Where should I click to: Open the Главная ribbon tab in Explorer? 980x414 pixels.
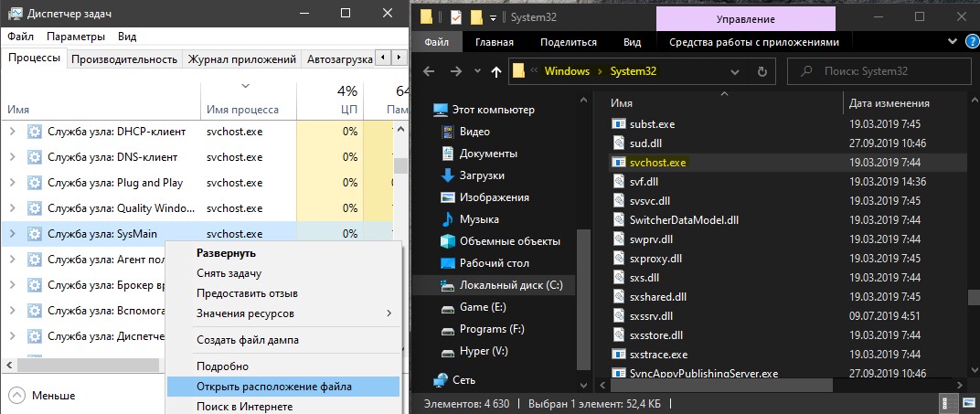495,42
